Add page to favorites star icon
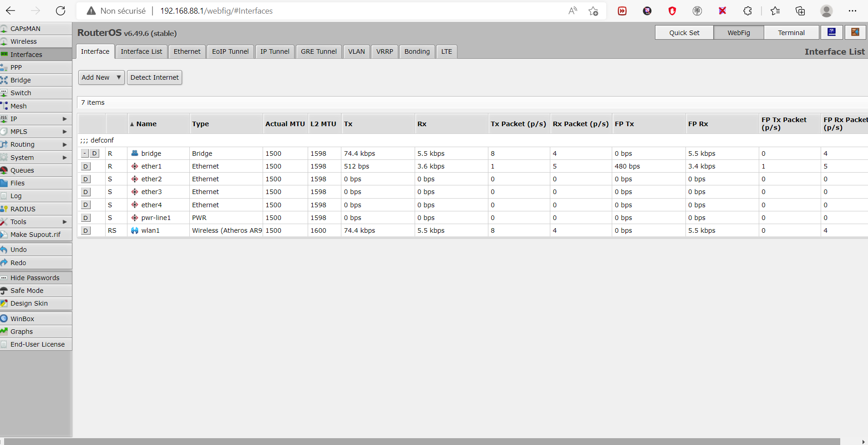Screen dimensions: 868x445 593,11
